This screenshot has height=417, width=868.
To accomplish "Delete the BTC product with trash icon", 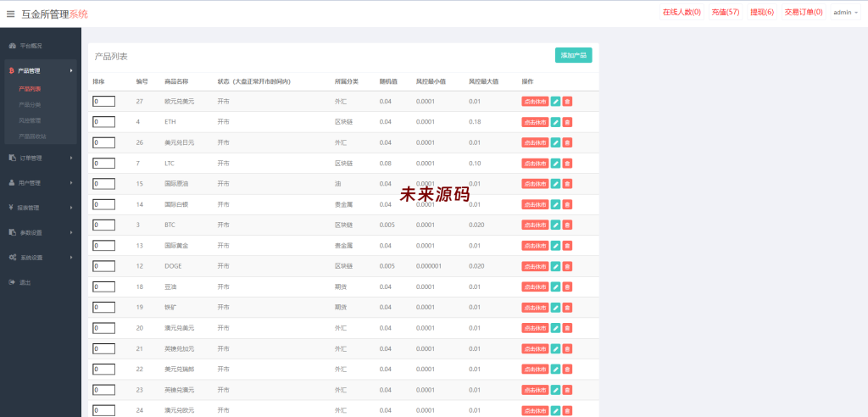I will tap(567, 225).
